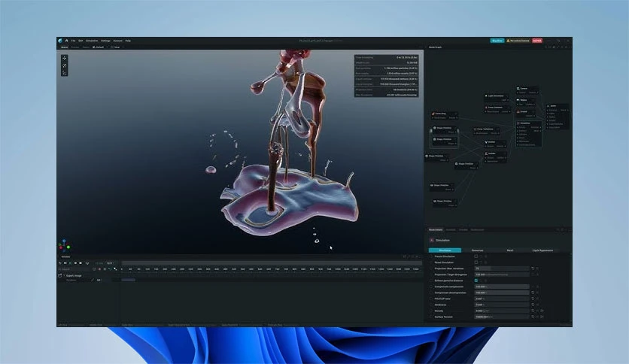629x364 pixels.
Task: Select the rotate tool in viewport toolbar
Action: pyautogui.click(x=64, y=65)
